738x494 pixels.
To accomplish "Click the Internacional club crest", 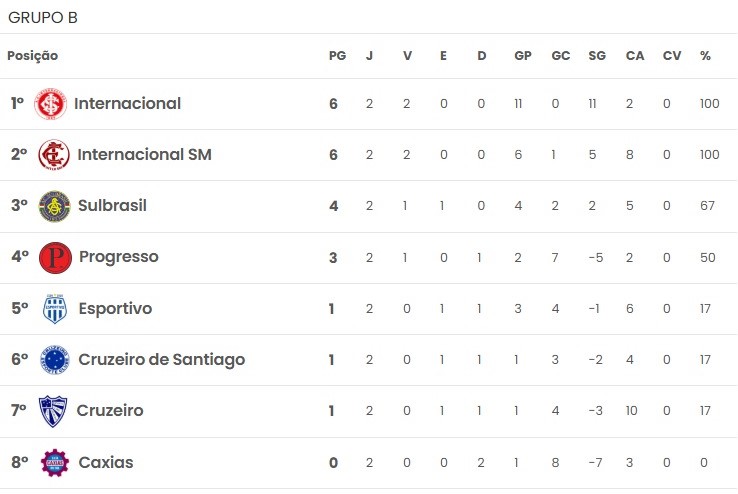I will click(x=50, y=104).
